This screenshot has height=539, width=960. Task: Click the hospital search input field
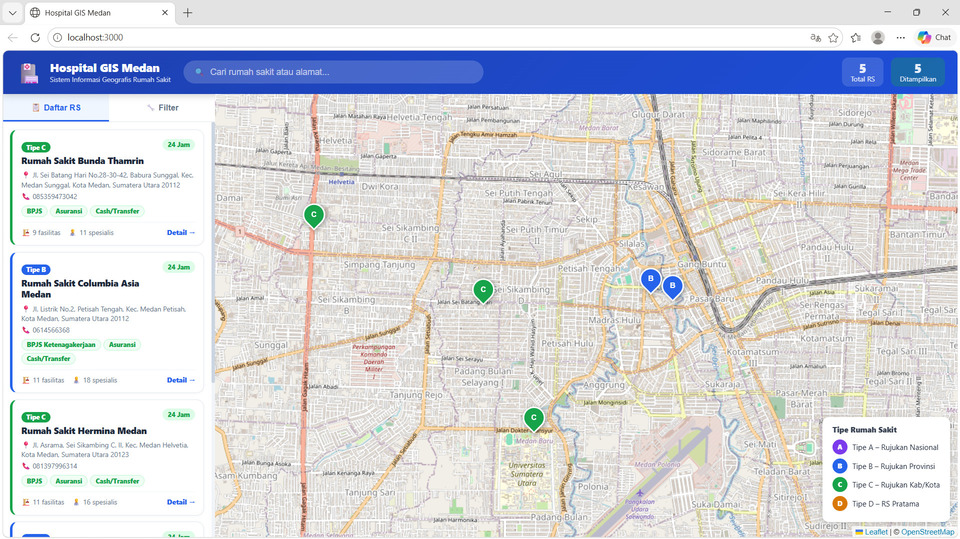[334, 72]
